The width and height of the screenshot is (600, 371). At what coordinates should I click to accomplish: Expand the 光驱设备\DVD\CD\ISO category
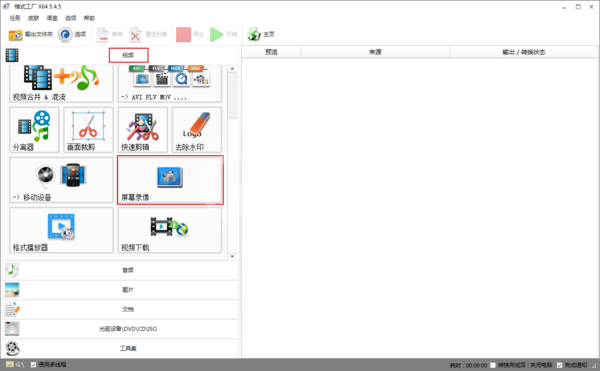point(121,329)
